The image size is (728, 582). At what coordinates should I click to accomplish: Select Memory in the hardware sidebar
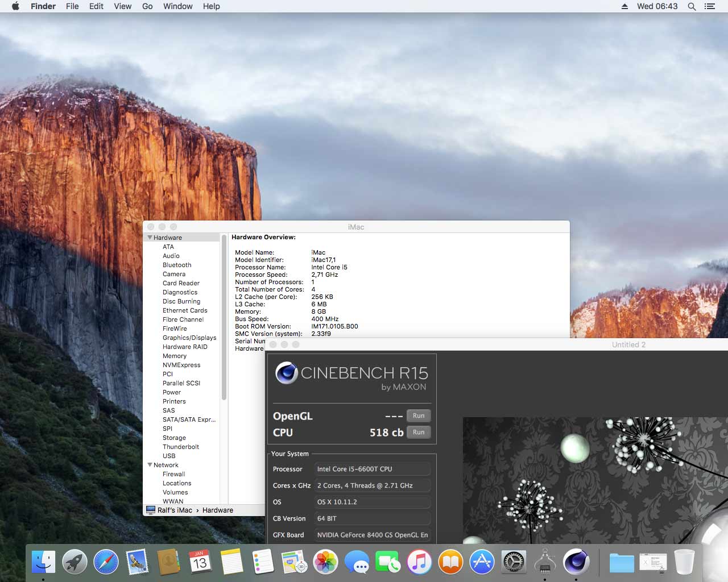175,356
